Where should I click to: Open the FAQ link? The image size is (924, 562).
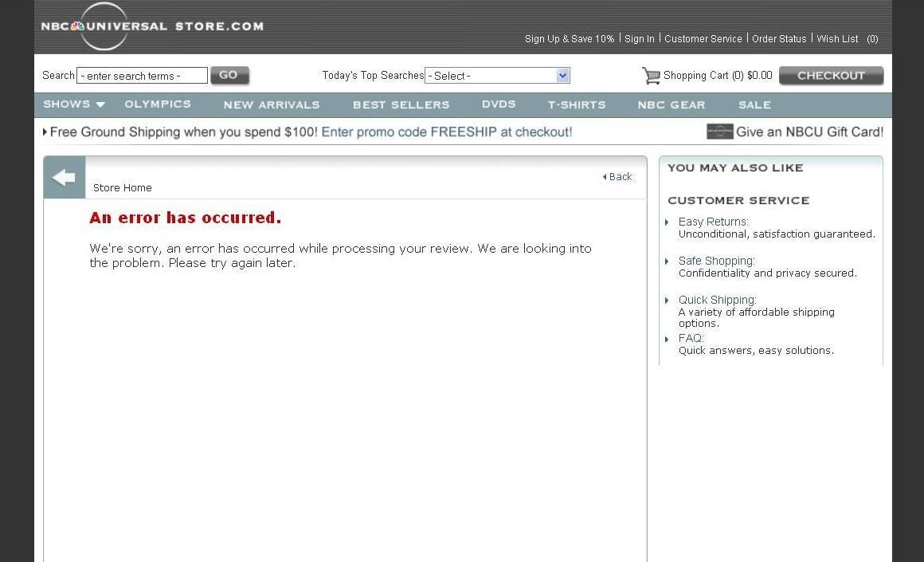coord(691,338)
